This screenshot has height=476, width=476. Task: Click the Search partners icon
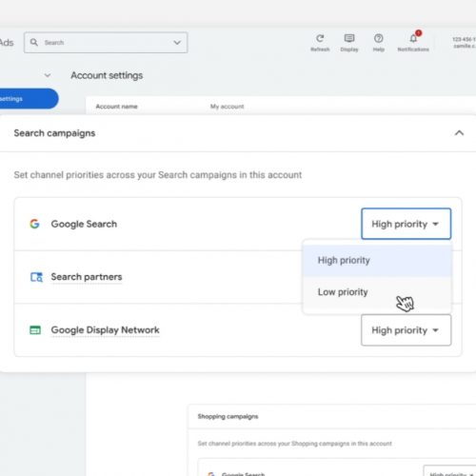(x=36, y=277)
